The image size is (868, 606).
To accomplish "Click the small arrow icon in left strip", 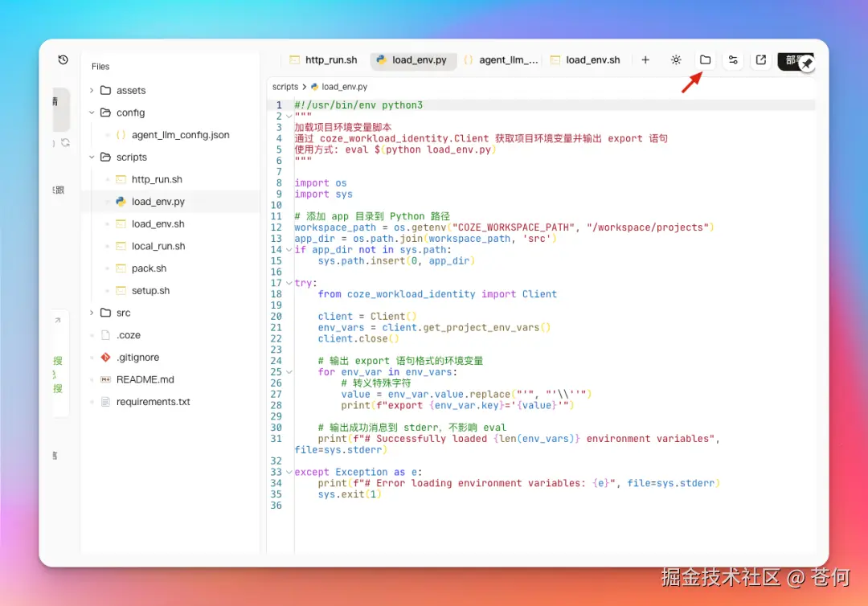I will pyautogui.click(x=58, y=320).
